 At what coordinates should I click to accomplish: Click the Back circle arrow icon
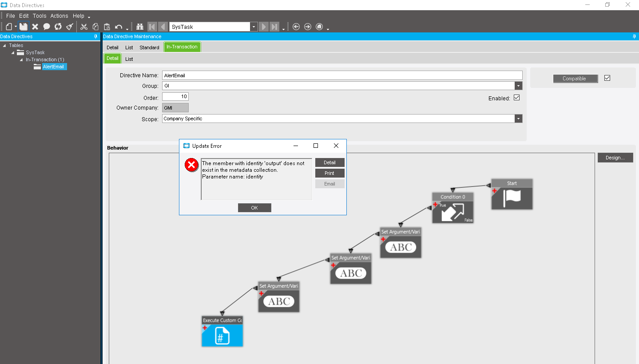[296, 27]
